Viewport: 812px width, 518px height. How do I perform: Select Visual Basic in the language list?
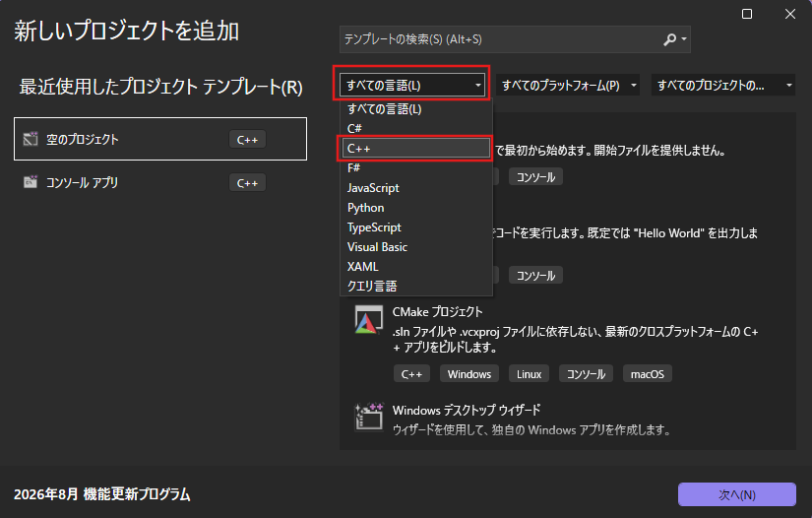click(415, 246)
